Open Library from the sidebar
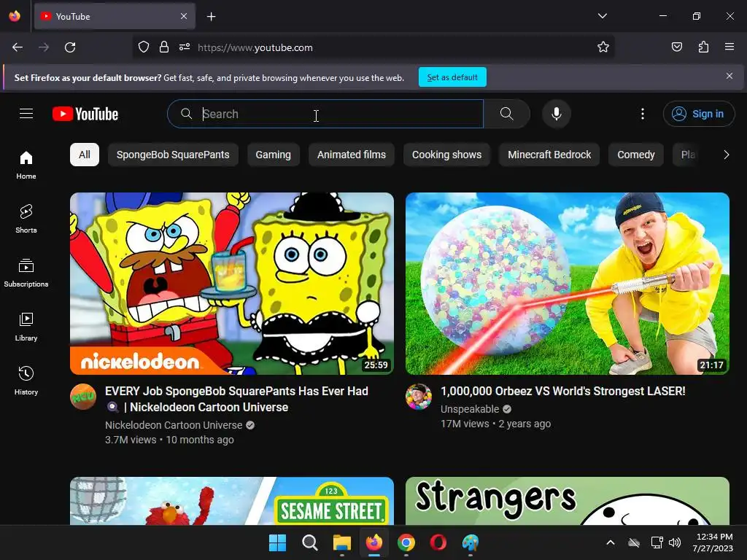This screenshot has height=560, width=747. [x=26, y=327]
